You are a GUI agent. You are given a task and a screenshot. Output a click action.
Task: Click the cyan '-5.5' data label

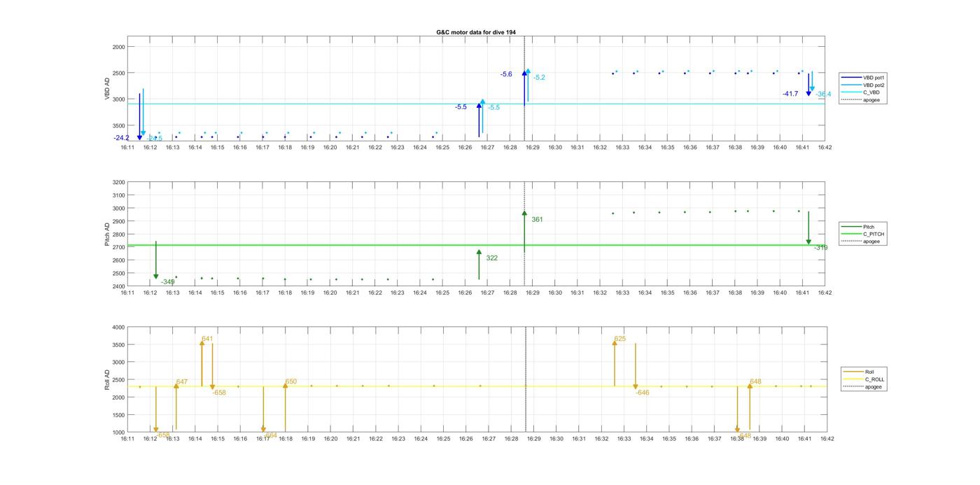point(493,108)
